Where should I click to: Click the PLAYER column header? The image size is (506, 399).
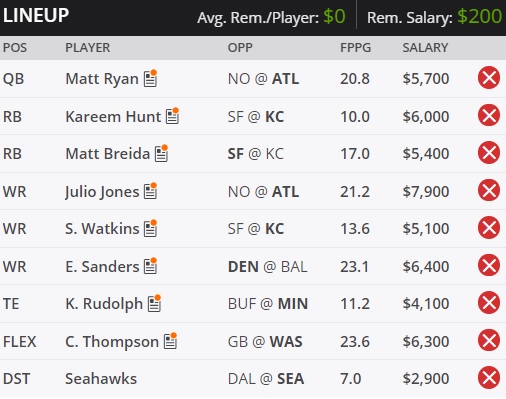pyautogui.click(x=87, y=47)
